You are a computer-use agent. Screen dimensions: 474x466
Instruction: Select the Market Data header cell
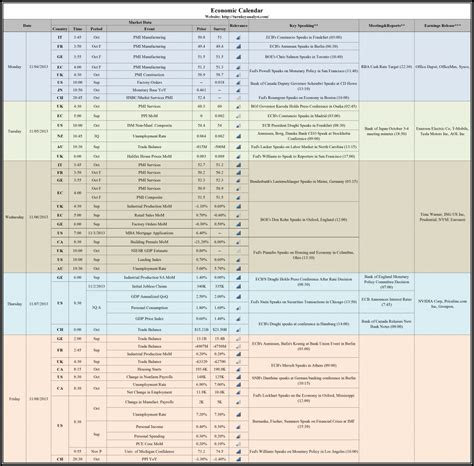140,22
